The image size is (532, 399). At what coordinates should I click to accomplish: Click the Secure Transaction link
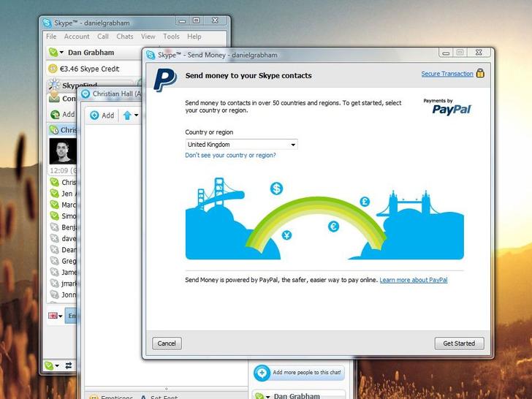[446, 74]
